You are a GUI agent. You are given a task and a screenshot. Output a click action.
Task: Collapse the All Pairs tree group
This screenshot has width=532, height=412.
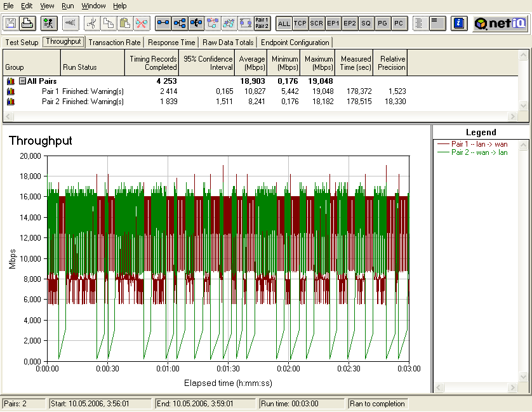tap(22, 81)
